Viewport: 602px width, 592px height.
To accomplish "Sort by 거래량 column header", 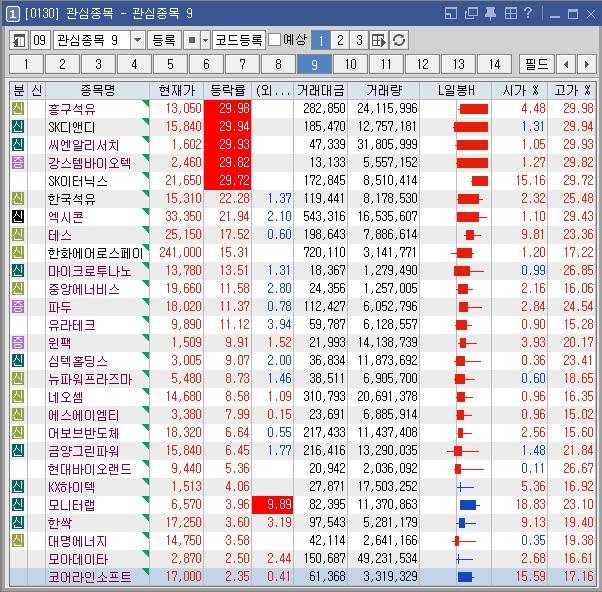I will coord(384,91).
